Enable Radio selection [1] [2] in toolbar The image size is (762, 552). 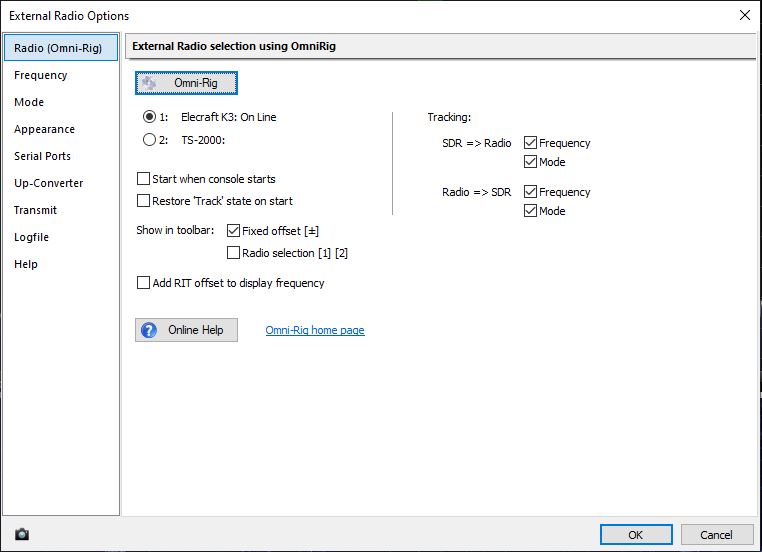click(234, 253)
